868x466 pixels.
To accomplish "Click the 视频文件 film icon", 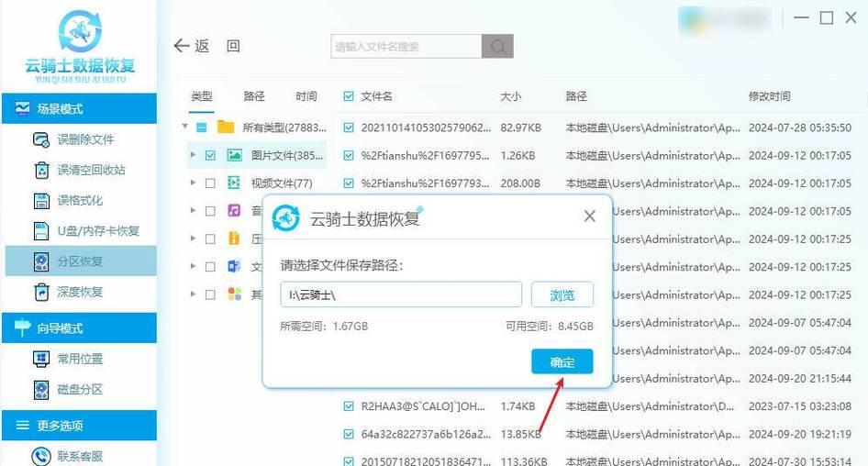I will click(x=234, y=183).
